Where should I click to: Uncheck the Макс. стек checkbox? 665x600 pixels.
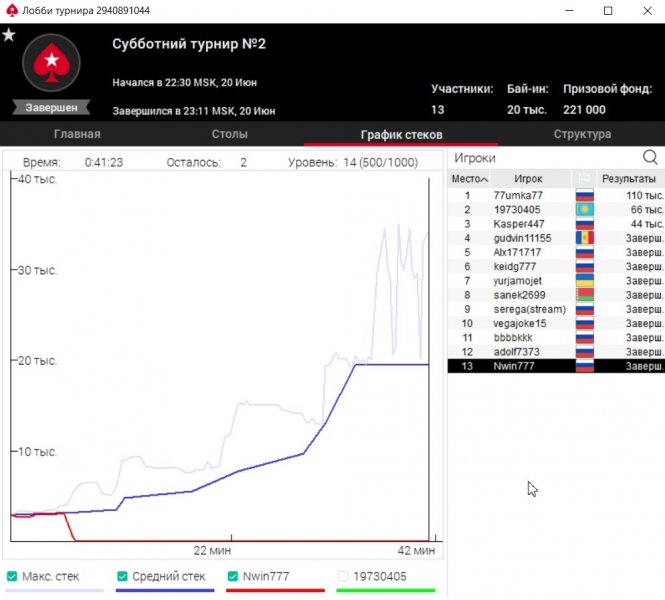(x=12, y=577)
